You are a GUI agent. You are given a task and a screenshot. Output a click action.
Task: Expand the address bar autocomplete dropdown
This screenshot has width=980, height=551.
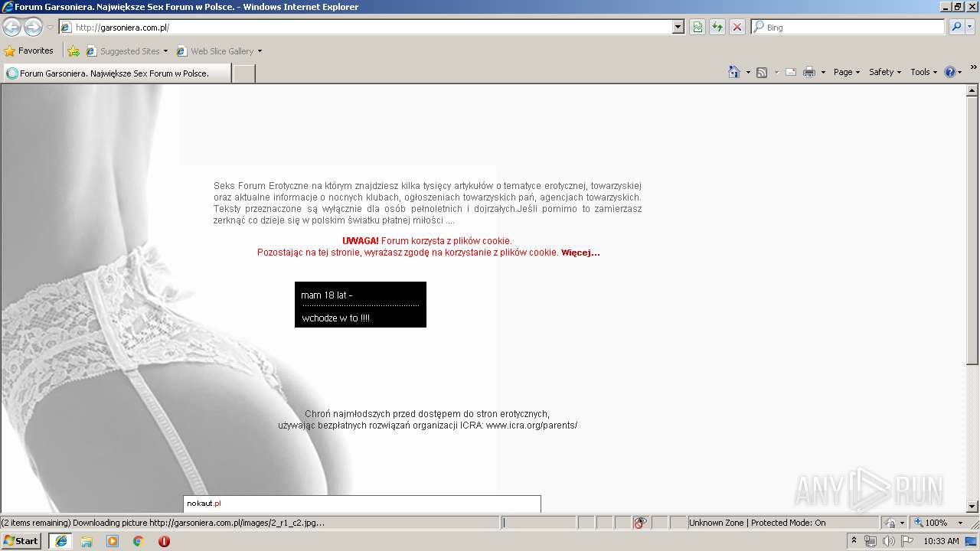[x=678, y=27]
